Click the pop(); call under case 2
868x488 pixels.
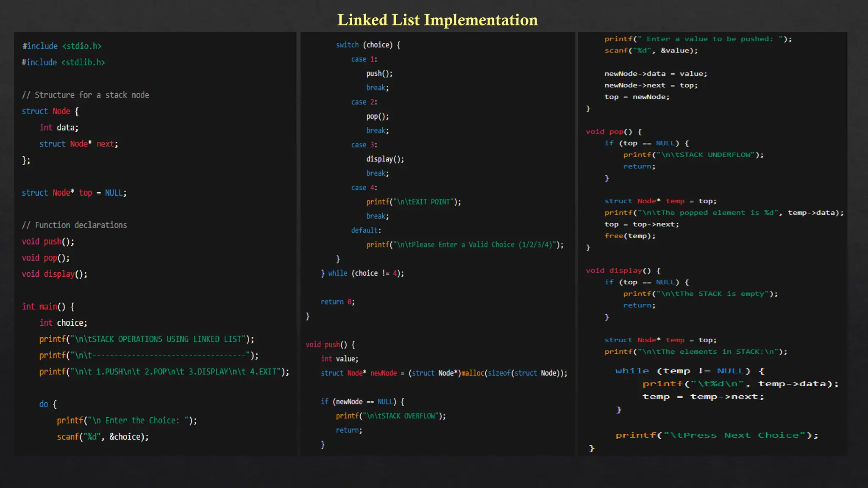378,116
